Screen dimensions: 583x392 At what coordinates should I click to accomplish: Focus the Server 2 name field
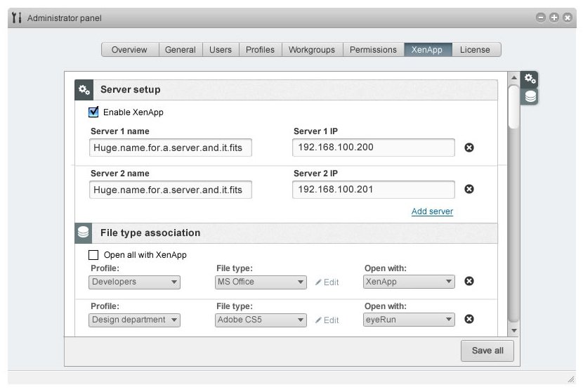point(171,190)
